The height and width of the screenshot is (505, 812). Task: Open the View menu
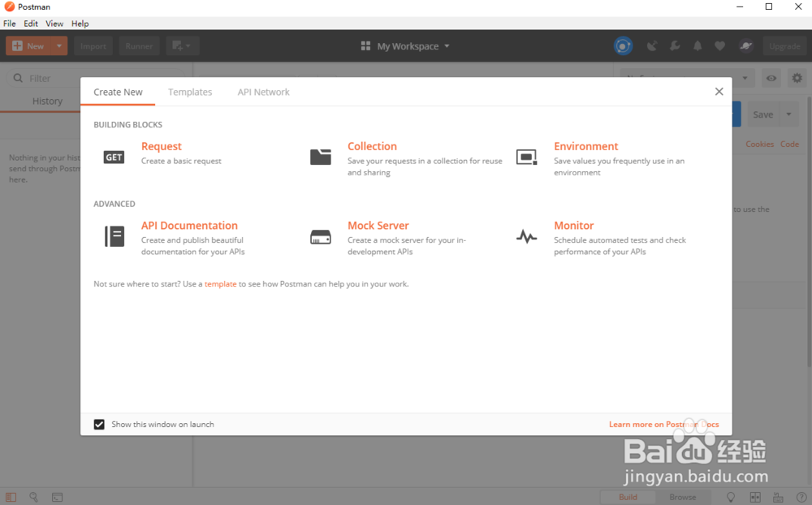(54, 24)
